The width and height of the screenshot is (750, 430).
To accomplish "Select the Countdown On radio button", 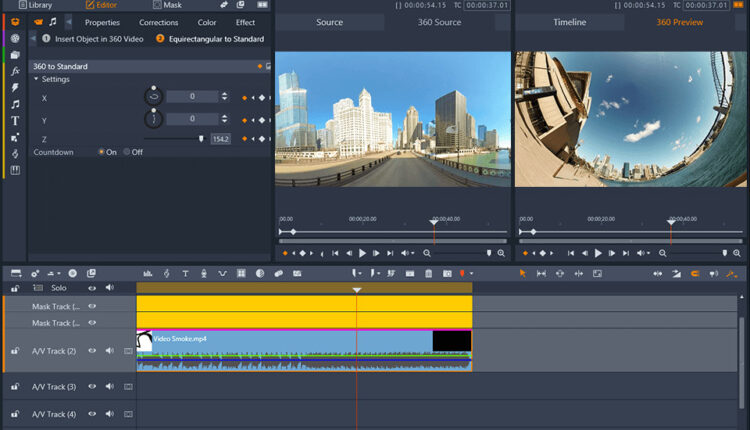I will point(101,152).
